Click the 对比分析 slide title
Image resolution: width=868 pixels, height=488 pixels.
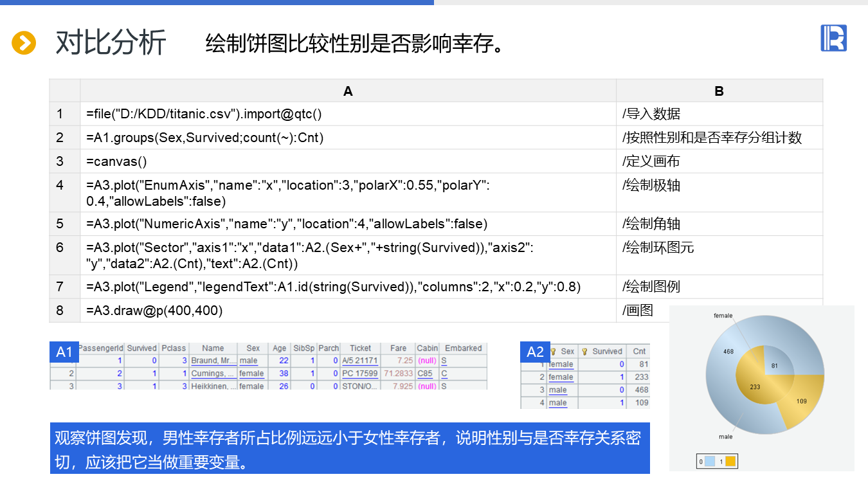click(111, 43)
